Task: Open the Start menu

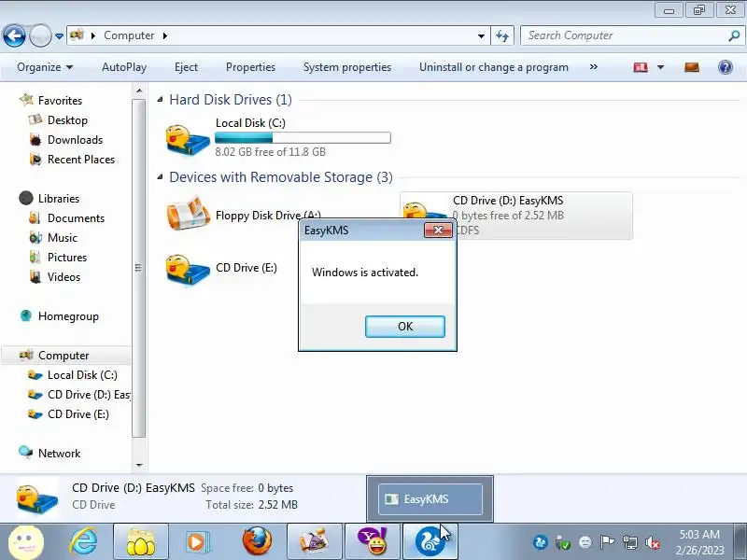Action: point(27,542)
